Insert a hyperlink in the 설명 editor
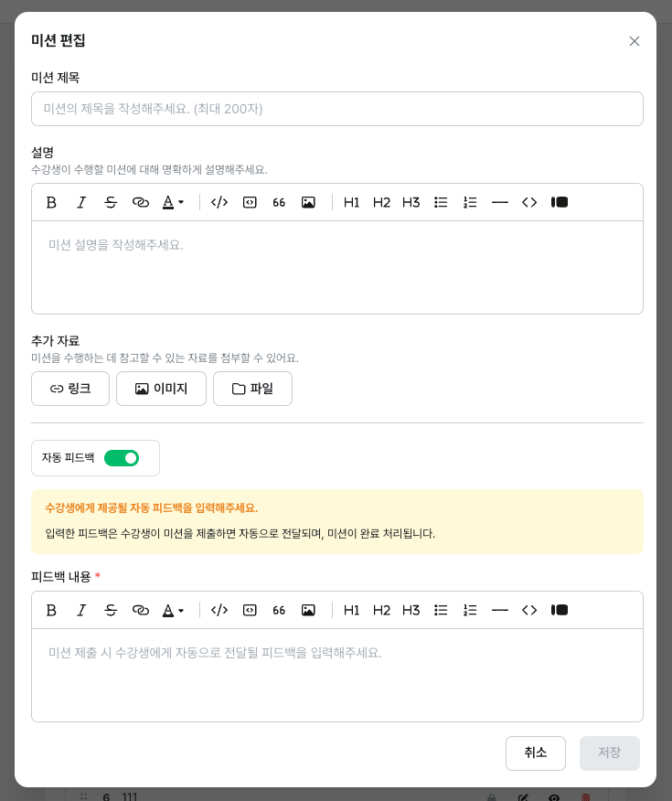This screenshot has width=672, height=801. [x=140, y=202]
